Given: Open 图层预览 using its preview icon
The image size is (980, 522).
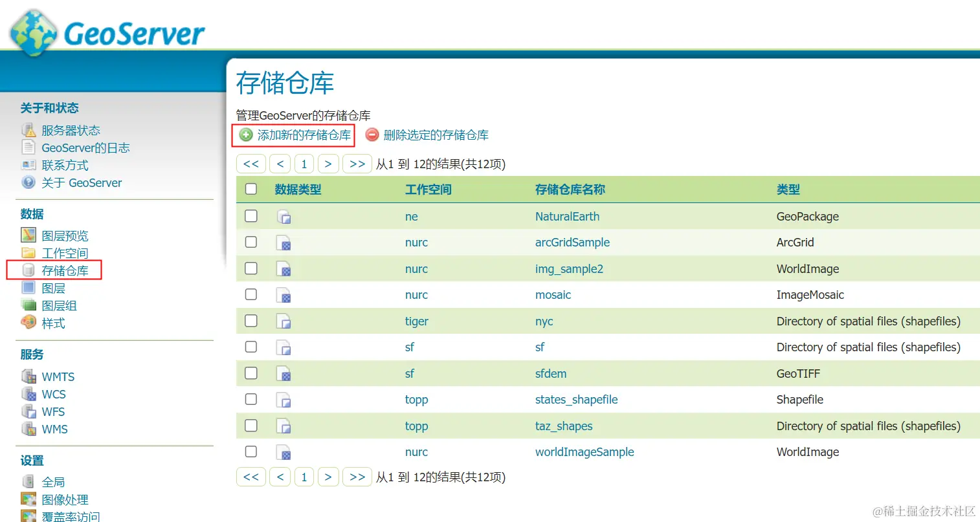Looking at the screenshot, I should [x=27, y=235].
